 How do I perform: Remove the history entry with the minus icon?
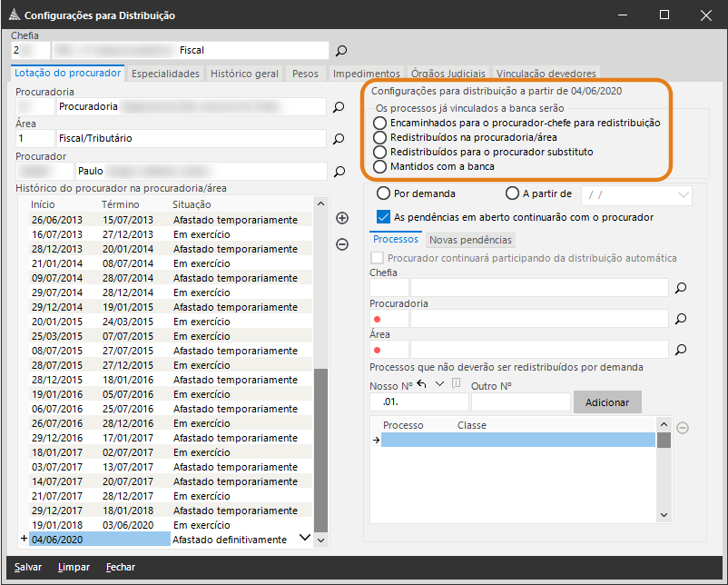342,243
